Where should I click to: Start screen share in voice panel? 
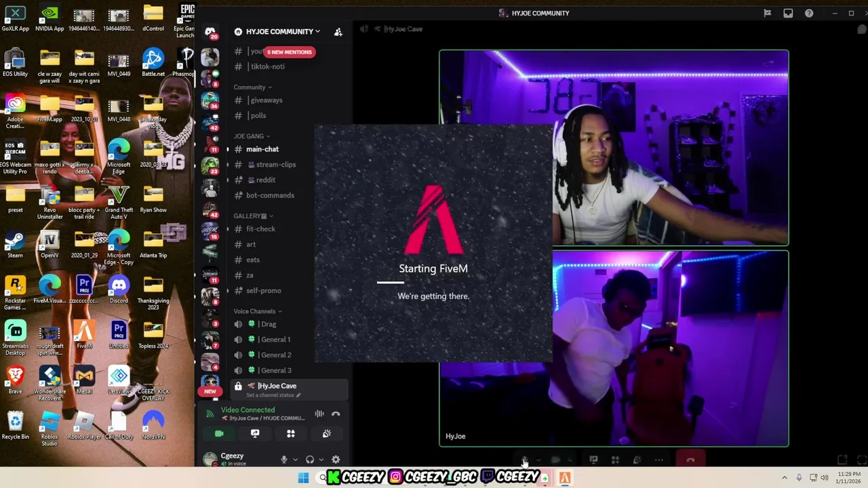(x=255, y=434)
